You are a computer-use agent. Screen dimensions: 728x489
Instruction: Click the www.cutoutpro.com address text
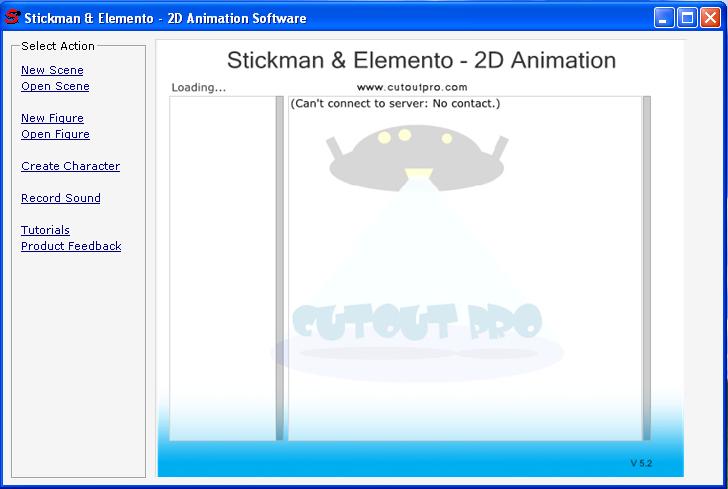[x=412, y=87]
